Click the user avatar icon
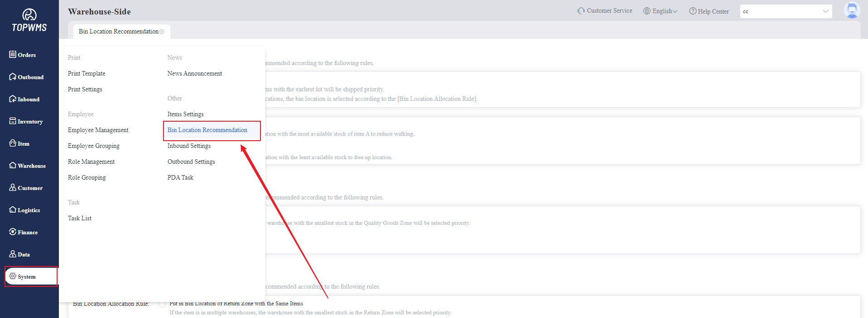 (x=851, y=10)
